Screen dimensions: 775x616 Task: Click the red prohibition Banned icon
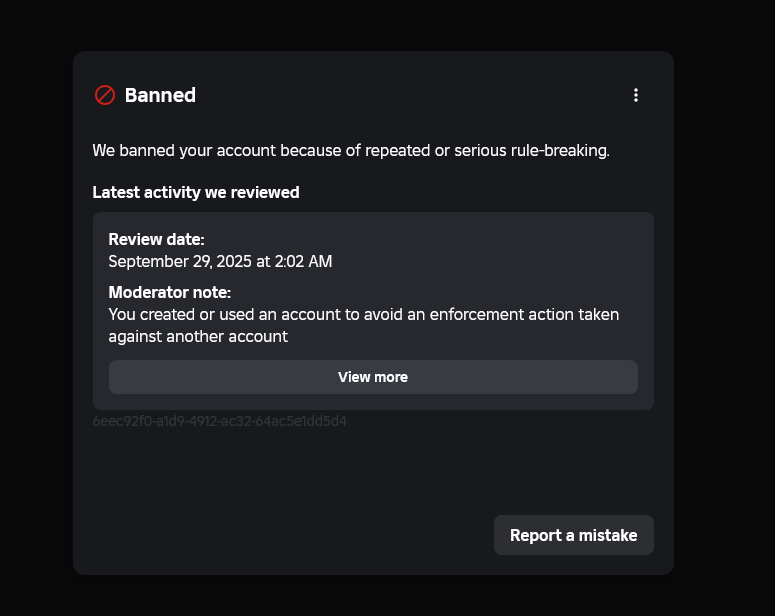click(105, 95)
